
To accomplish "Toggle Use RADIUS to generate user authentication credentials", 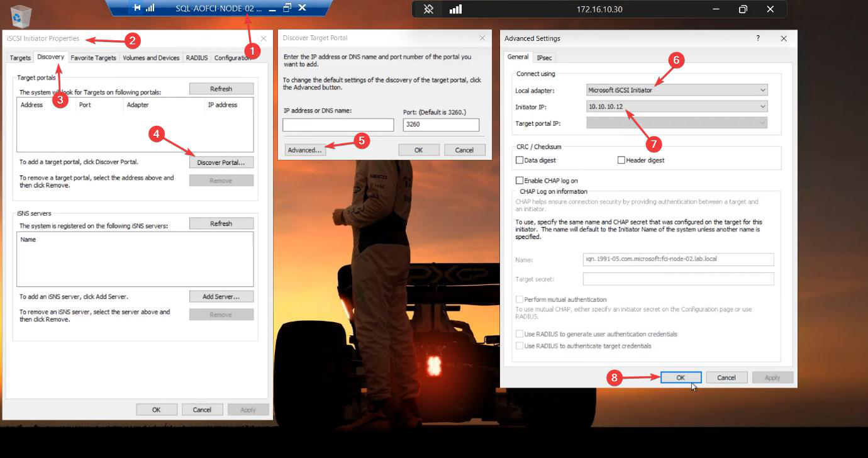I will point(520,334).
